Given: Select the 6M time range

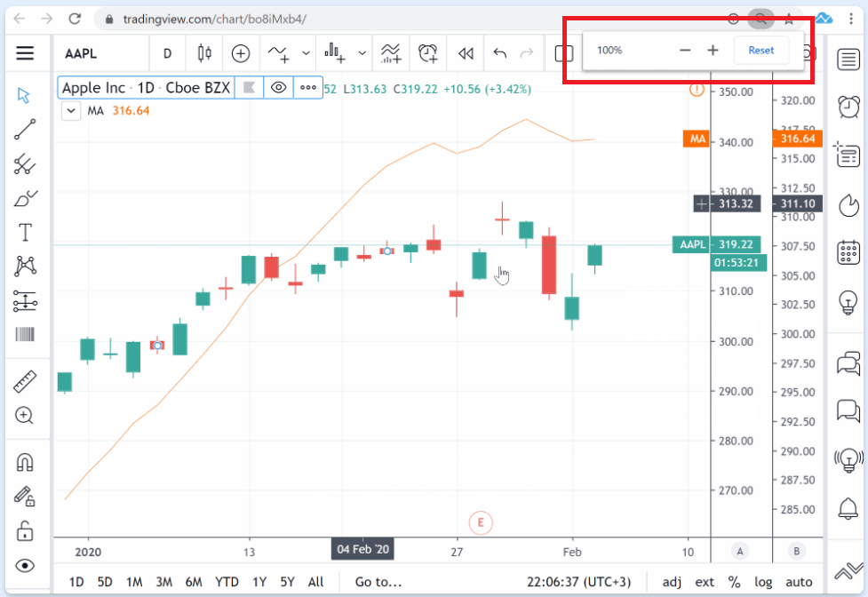Looking at the screenshot, I should pyautogui.click(x=194, y=582).
